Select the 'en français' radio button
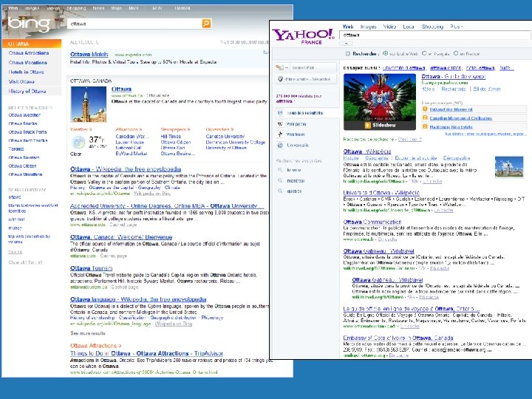 click(424, 53)
